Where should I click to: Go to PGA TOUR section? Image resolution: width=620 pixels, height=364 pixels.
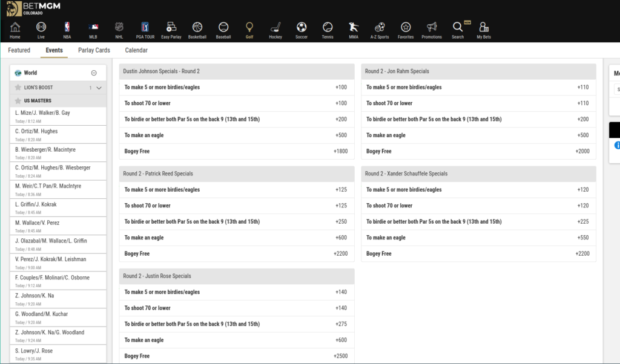pyautogui.click(x=145, y=27)
